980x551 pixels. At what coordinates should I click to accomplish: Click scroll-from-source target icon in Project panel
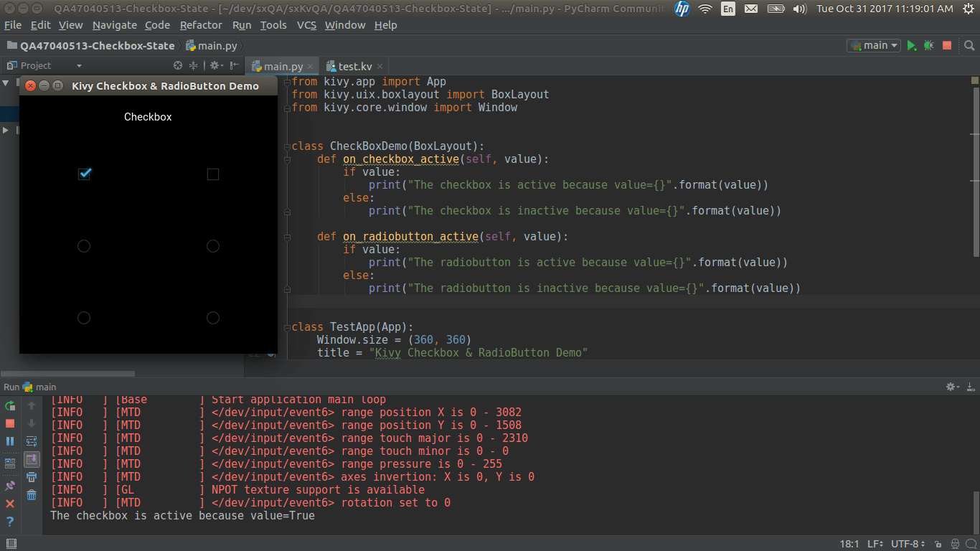[178, 65]
